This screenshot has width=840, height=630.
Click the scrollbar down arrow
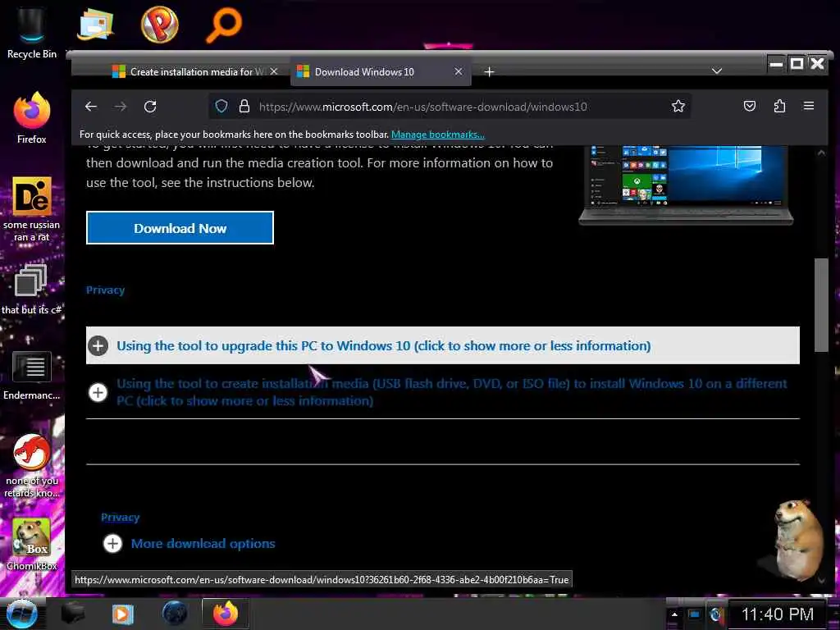820,580
